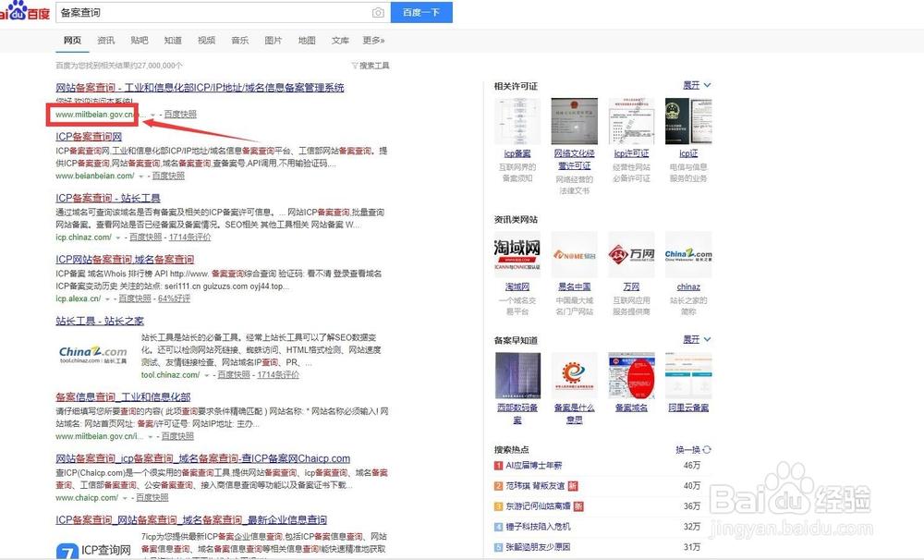This screenshot has height=560, width=924.
Task: Expand dropdown arrow beside www.miitbeian.gov.cn/i...
Action: [151, 437]
